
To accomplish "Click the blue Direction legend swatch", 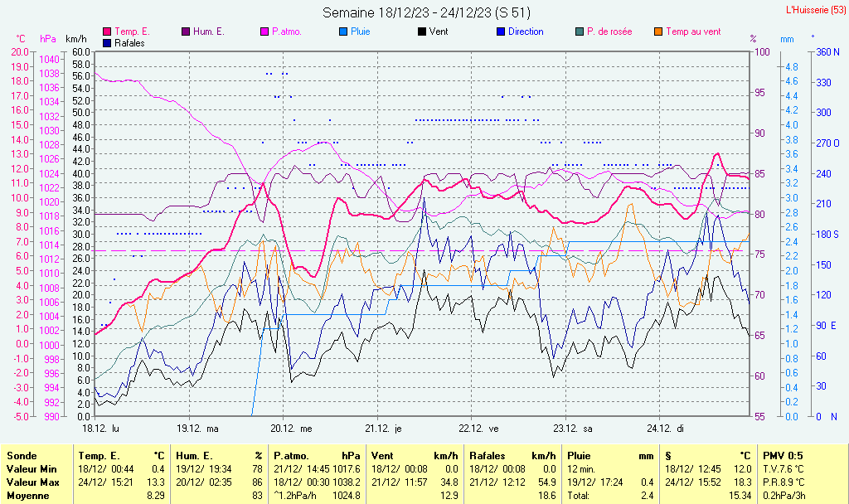I will pyautogui.click(x=501, y=32).
